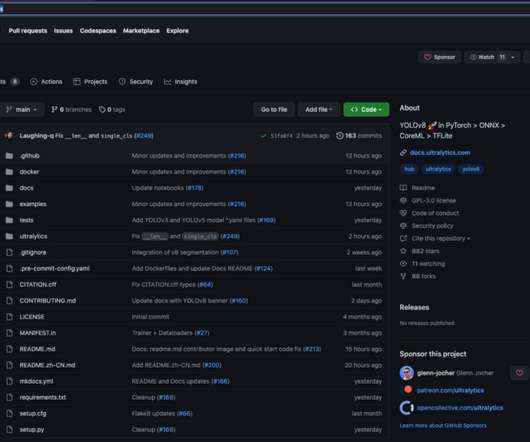This screenshot has width=530, height=442.
Task: Click the tags label icon
Action: pos(102,109)
